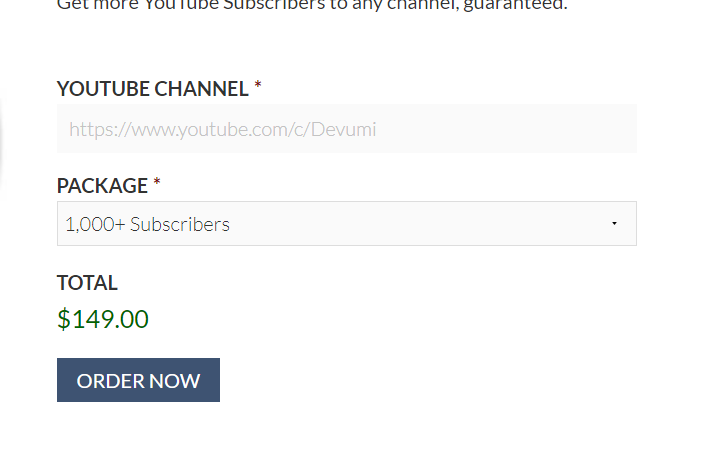The image size is (711, 470).
Task: Click the word 'CHANNEL' in the label
Action: pyautogui.click(x=201, y=88)
